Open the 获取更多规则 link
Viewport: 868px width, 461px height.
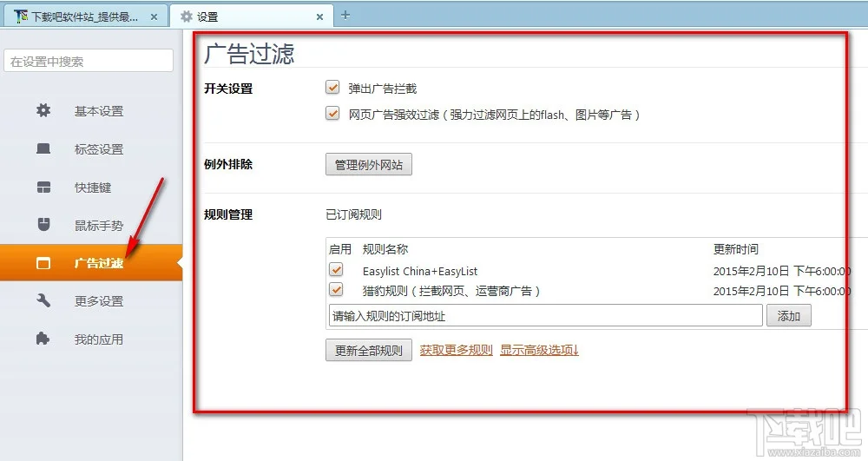click(456, 351)
